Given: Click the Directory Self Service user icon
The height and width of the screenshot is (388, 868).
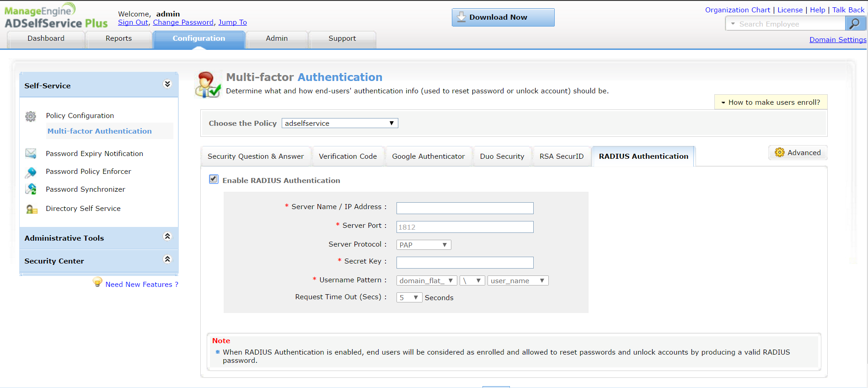Looking at the screenshot, I should pyautogui.click(x=31, y=209).
